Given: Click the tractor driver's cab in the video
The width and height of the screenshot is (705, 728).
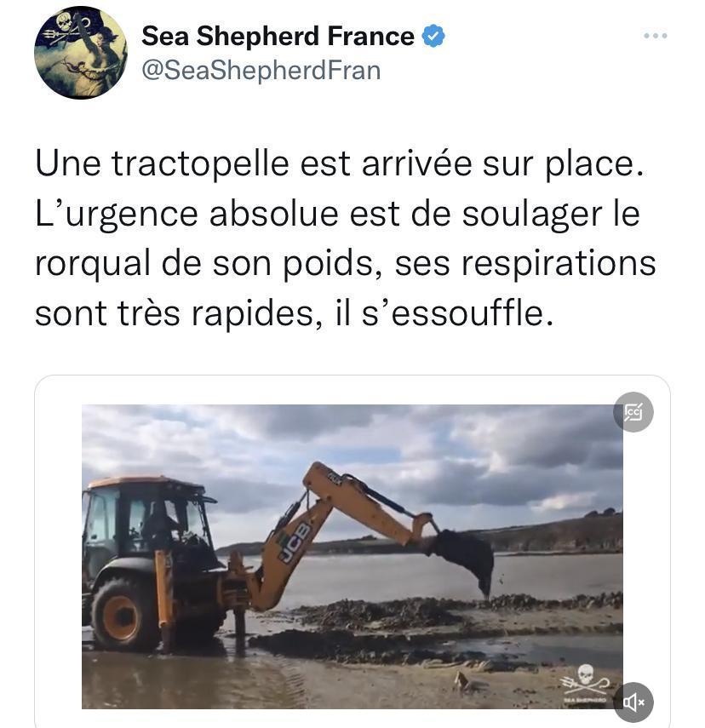Looking at the screenshot, I should (146, 518).
